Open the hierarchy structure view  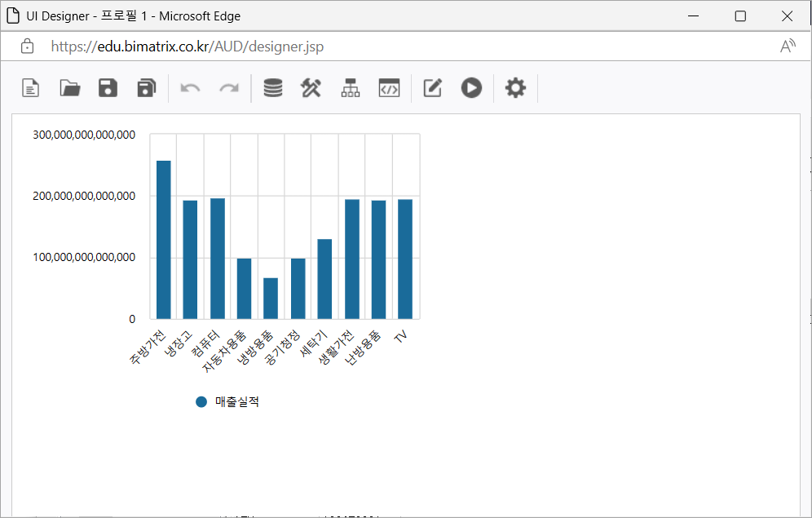pos(350,88)
